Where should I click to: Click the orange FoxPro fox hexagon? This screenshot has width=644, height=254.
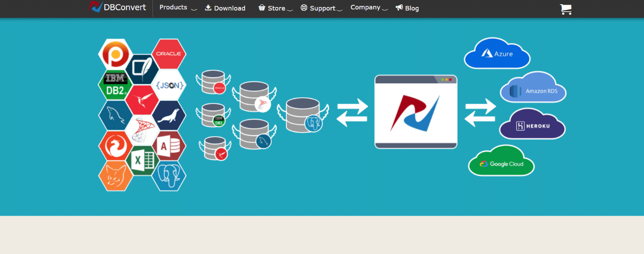pyautogui.click(x=115, y=176)
